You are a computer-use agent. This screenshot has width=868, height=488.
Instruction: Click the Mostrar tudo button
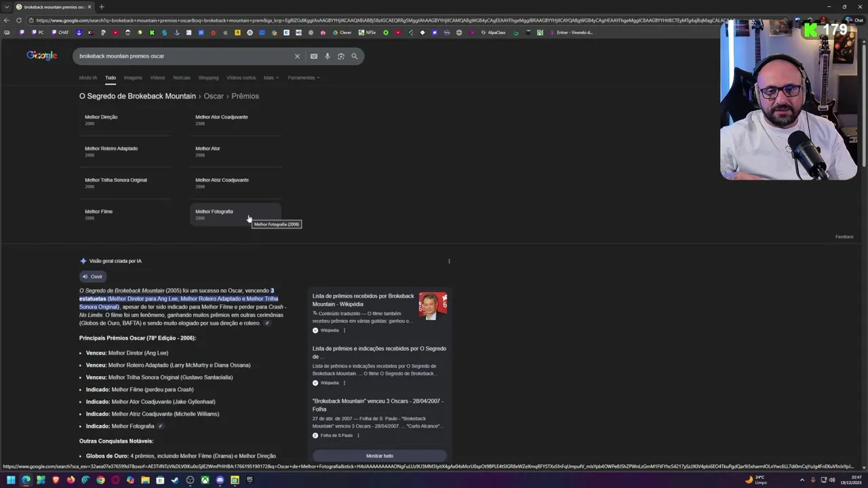380,455
